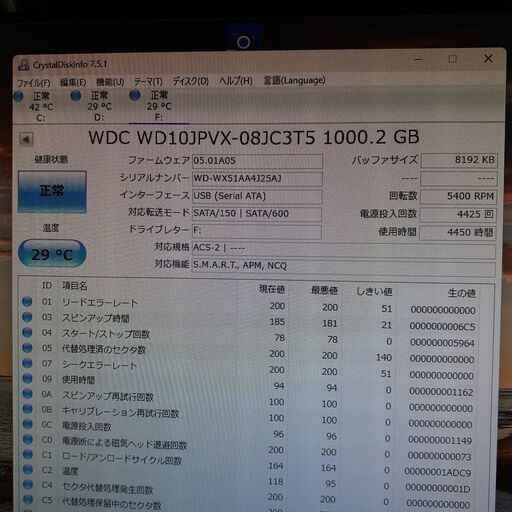The width and height of the screenshot is (512, 512).
Task: Click the previous disk arrow button
Action: pos(26,139)
